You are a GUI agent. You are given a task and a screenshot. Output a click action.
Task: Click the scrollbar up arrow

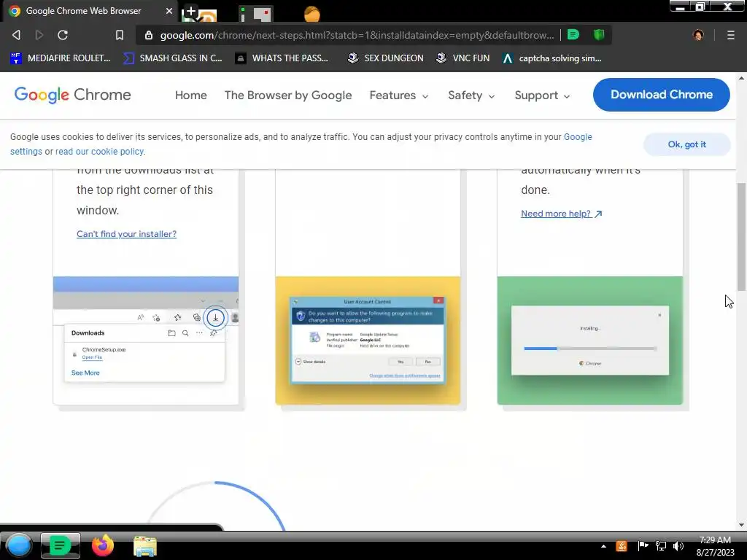[741, 77]
